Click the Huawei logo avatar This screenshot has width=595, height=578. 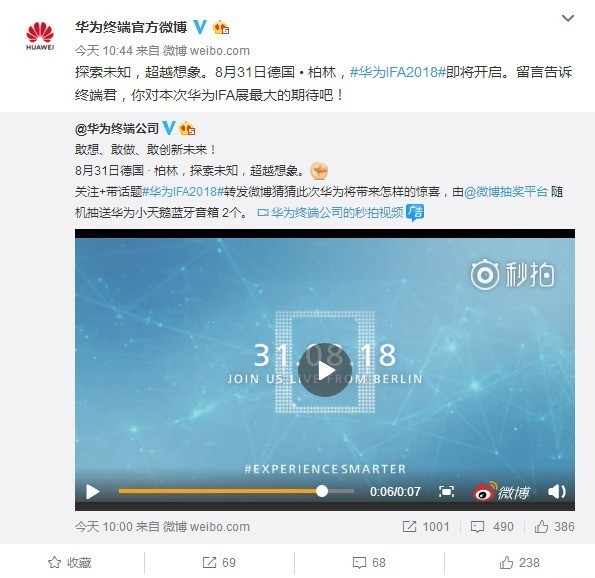40,36
